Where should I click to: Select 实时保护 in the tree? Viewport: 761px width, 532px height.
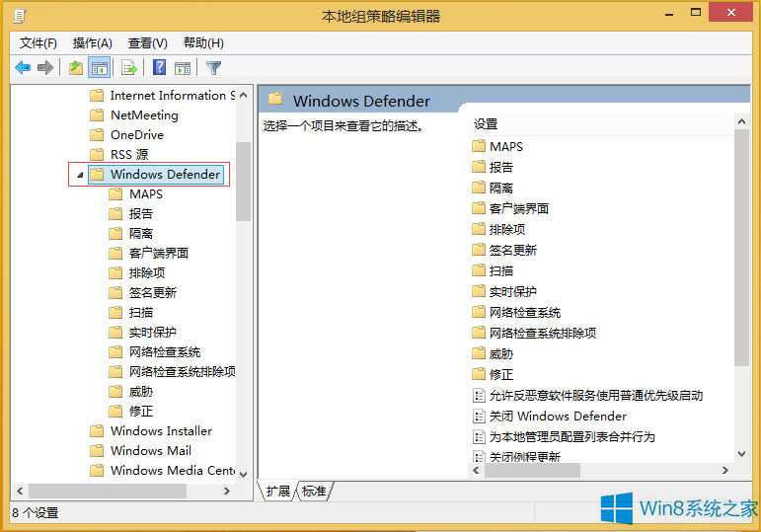coord(152,332)
